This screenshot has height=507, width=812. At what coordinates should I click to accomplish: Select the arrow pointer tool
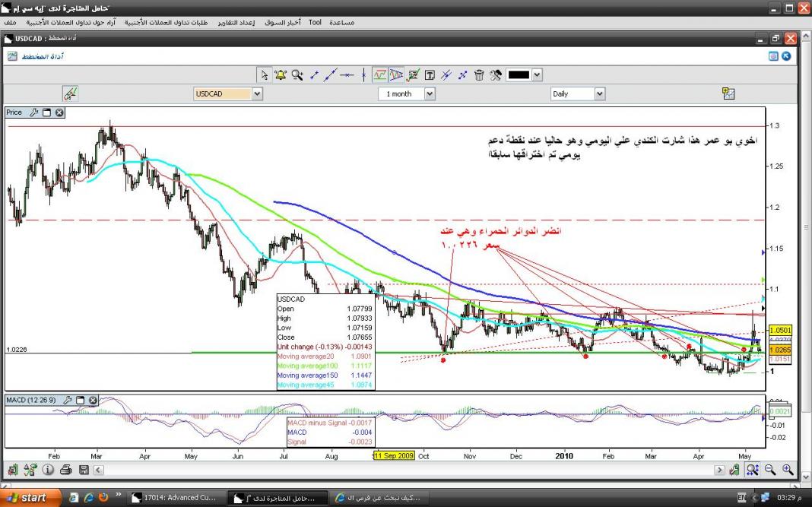click(264, 74)
